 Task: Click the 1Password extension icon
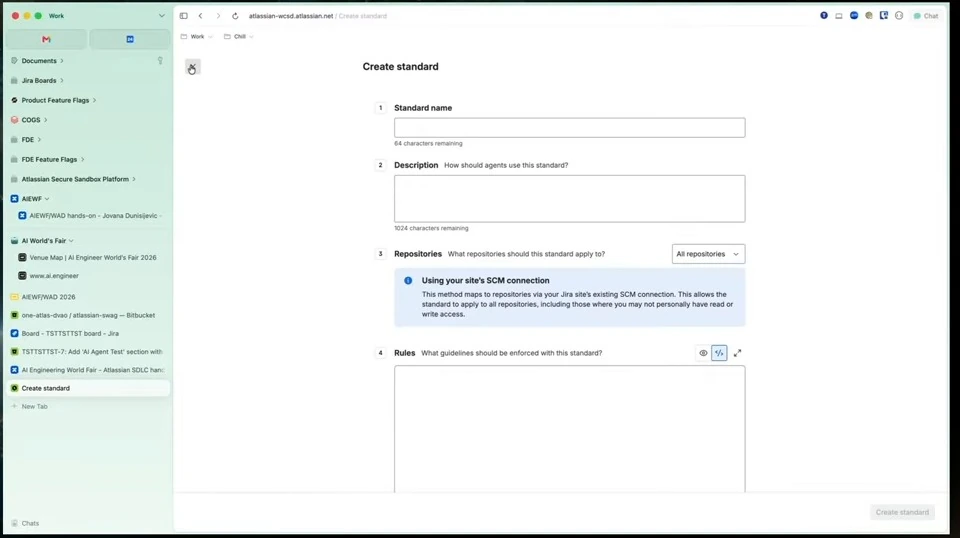[824, 16]
